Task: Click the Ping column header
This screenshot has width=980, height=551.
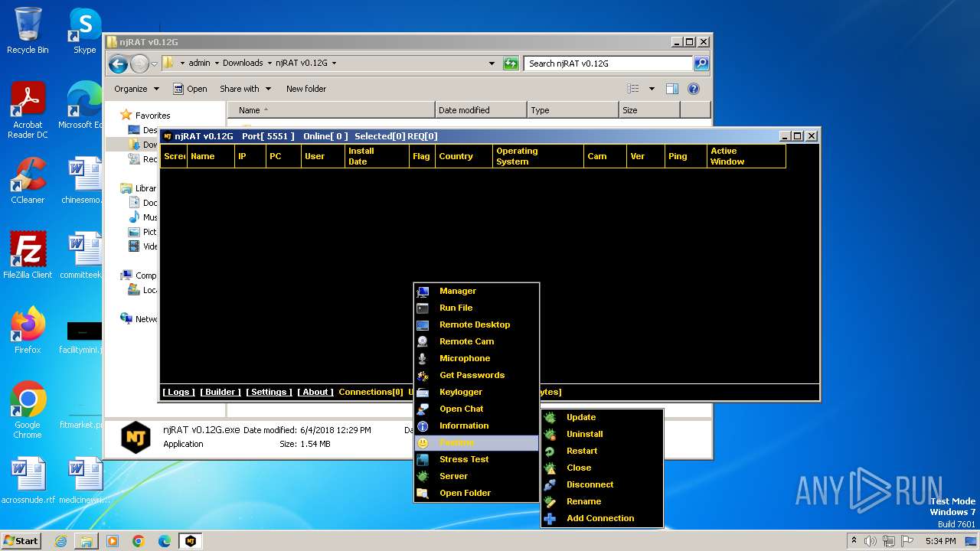Action: point(684,156)
